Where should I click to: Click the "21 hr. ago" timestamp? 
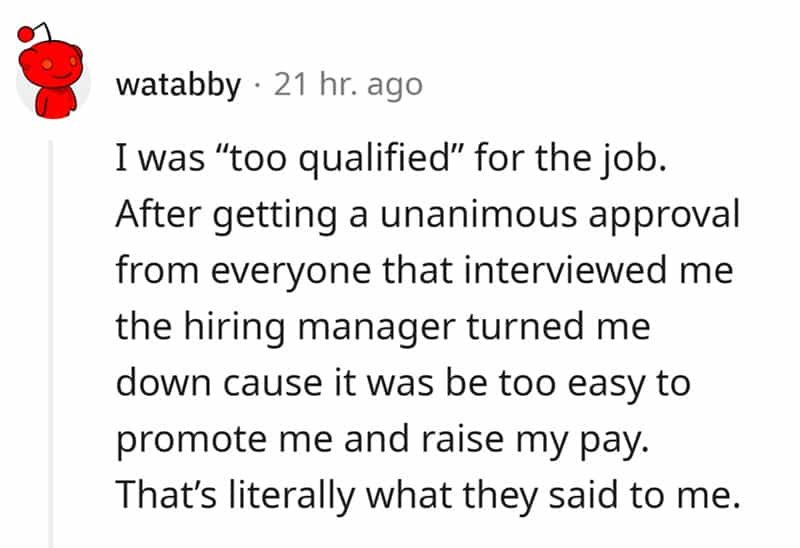(x=347, y=85)
